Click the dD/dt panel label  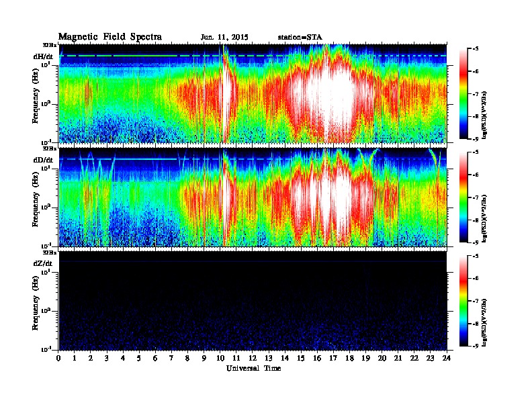point(43,160)
